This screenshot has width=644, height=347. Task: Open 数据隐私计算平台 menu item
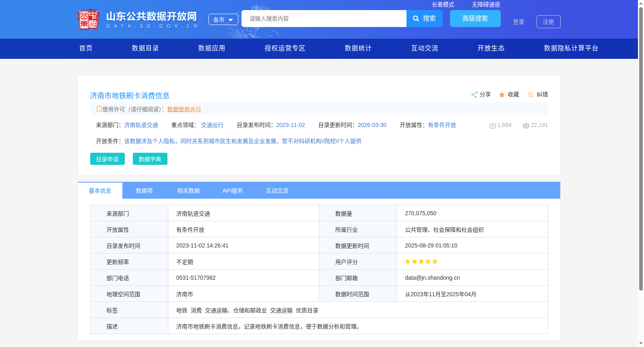point(571,48)
